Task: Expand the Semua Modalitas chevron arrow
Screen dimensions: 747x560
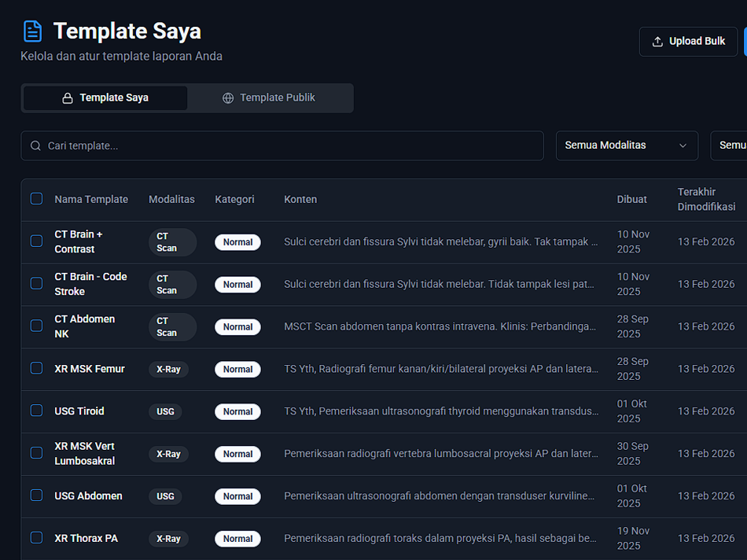Action: [683, 146]
